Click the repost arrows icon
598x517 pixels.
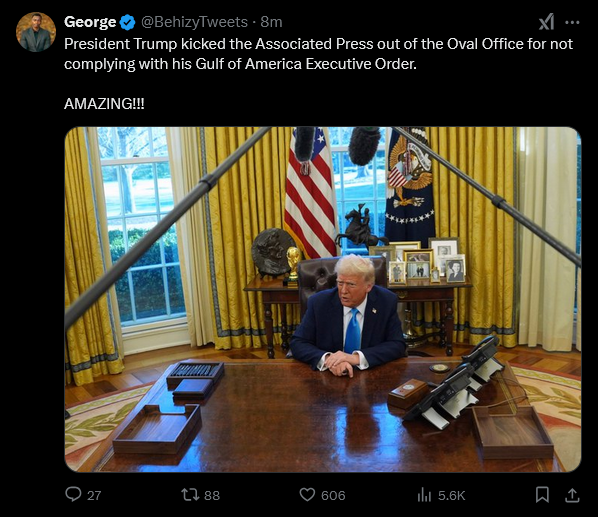(x=190, y=495)
